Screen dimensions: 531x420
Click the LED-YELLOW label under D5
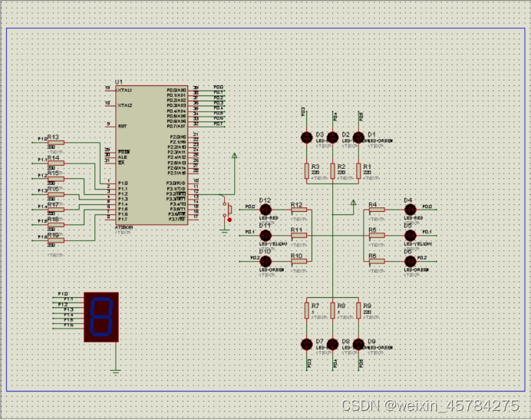pos(418,244)
